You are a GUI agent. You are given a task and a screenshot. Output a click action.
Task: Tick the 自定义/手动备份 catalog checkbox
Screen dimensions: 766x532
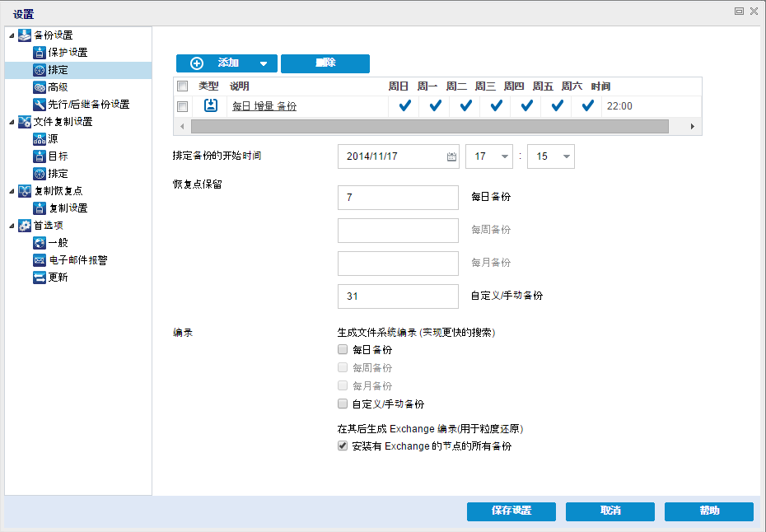(343, 404)
